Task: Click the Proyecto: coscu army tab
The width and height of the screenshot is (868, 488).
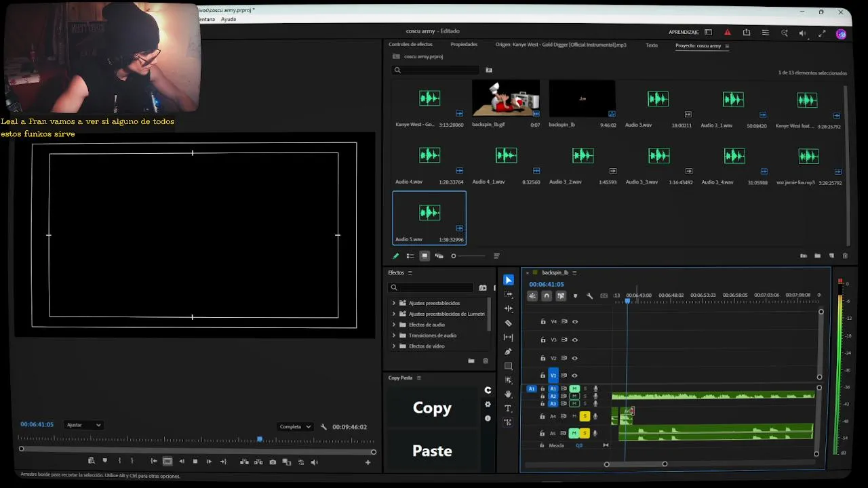Action: 698,45
